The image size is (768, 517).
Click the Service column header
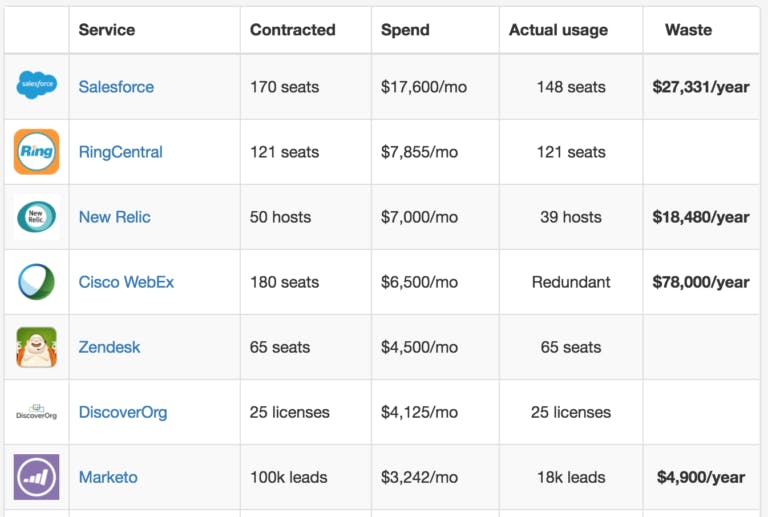click(107, 30)
